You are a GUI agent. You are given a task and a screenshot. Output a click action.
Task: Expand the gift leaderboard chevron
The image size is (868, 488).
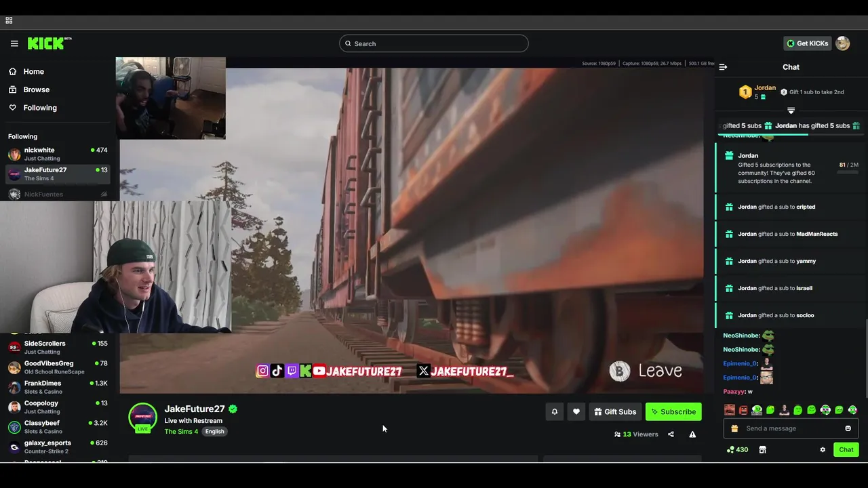(x=791, y=110)
